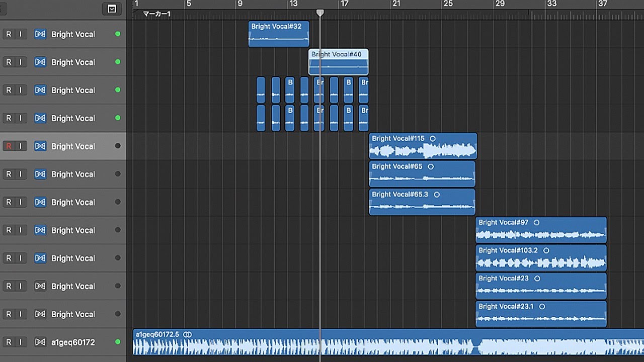Click bar 33 in the ruler
The height and width of the screenshot is (362, 644).
552,4
